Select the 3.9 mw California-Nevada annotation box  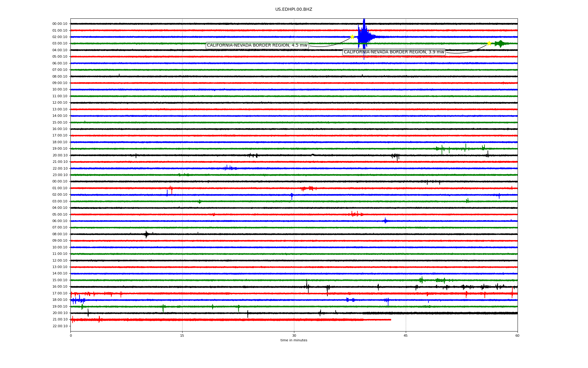pyautogui.click(x=394, y=52)
